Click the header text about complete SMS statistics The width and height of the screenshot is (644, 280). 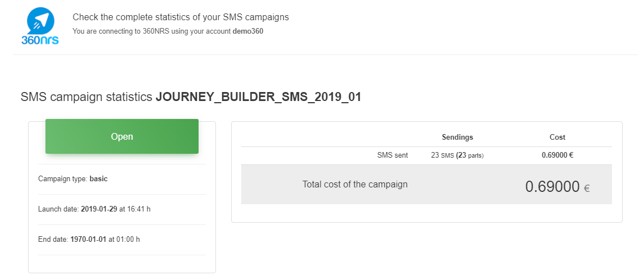[181, 17]
